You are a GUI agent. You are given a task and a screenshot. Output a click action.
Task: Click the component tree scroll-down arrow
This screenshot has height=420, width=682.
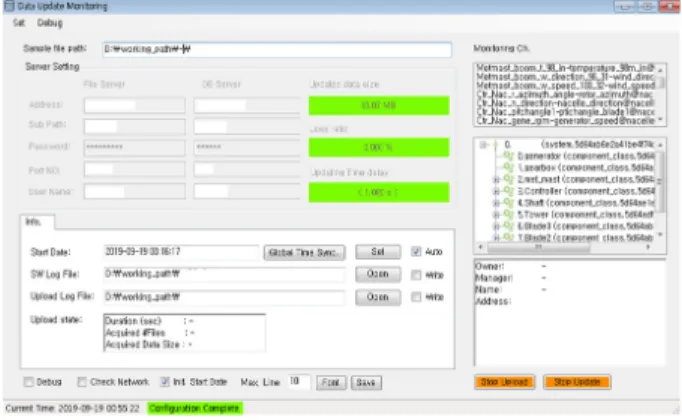[661, 235]
